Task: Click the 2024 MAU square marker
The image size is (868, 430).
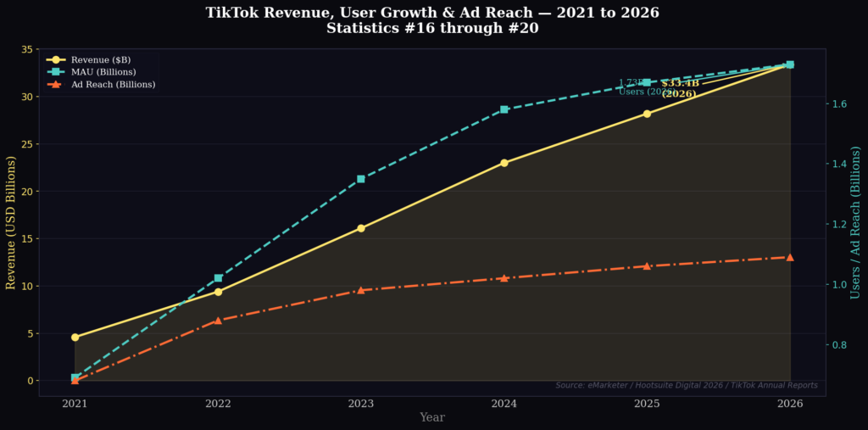Action: point(504,109)
